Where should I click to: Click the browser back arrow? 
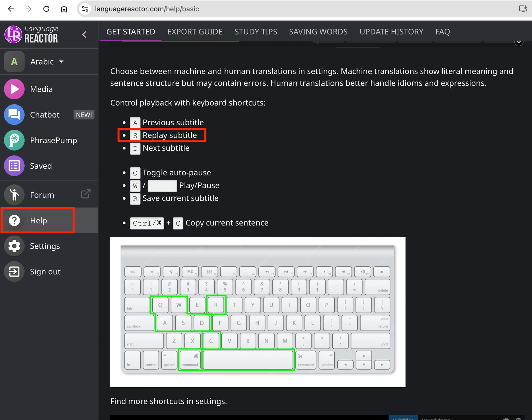[x=11, y=9]
